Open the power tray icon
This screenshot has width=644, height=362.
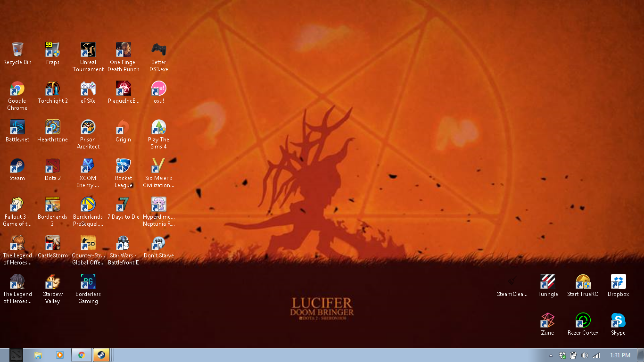click(573, 355)
